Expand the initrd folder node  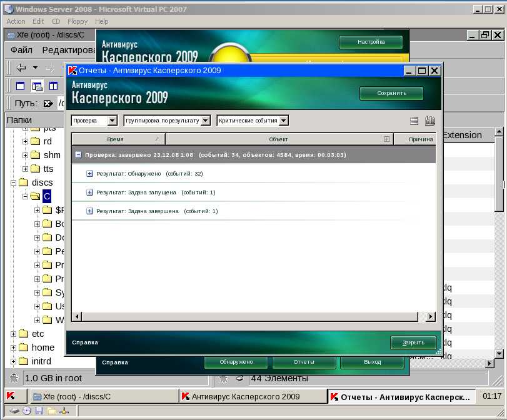click(x=13, y=361)
